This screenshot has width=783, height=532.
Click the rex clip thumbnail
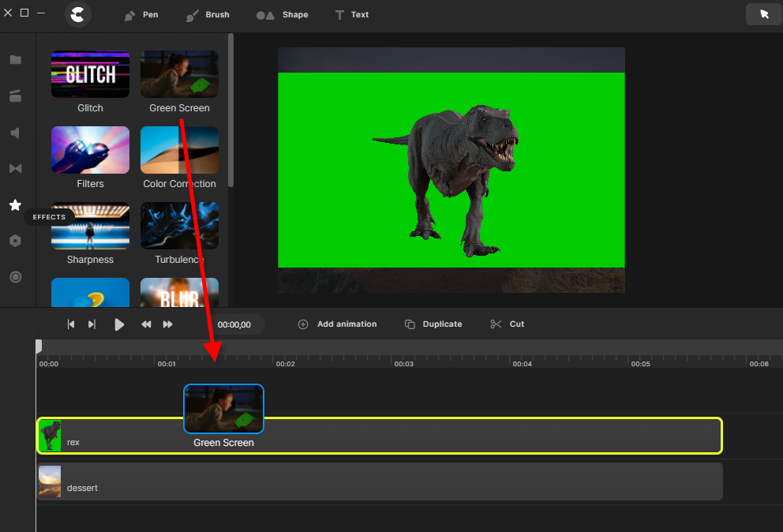(50, 436)
